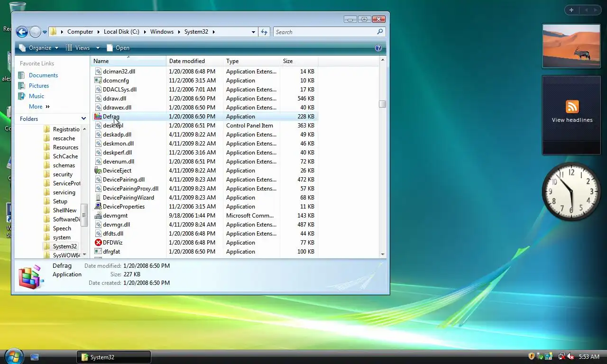This screenshot has height=364, width=607.
Task: Sort files by the Size column
Action: tap(299, 61)
